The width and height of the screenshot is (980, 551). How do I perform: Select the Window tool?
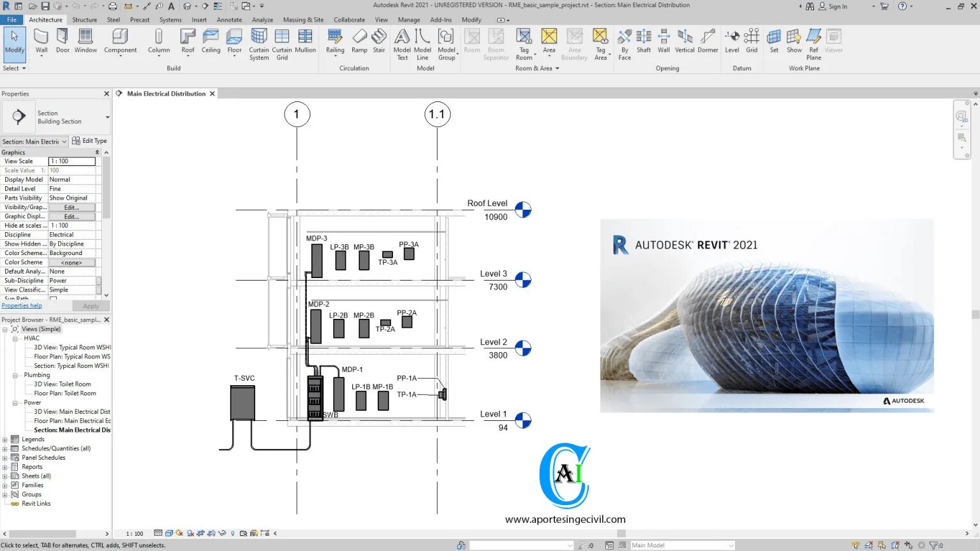pos(85,41)
